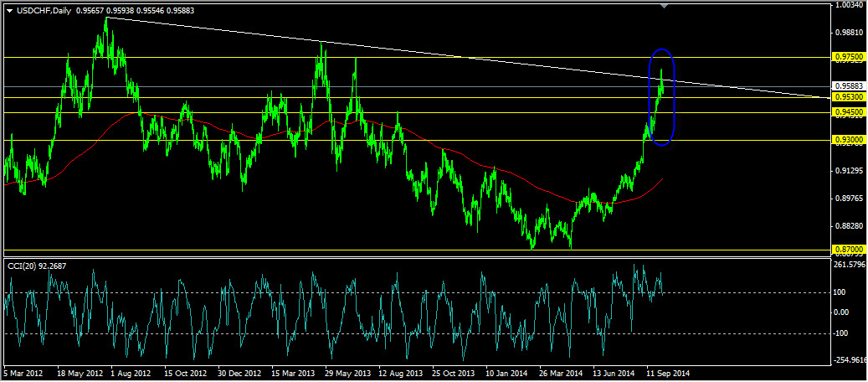Click the 10 Jan 2014 date label
The height and width of the screenshot is (382, 868).
pos(507,373)
